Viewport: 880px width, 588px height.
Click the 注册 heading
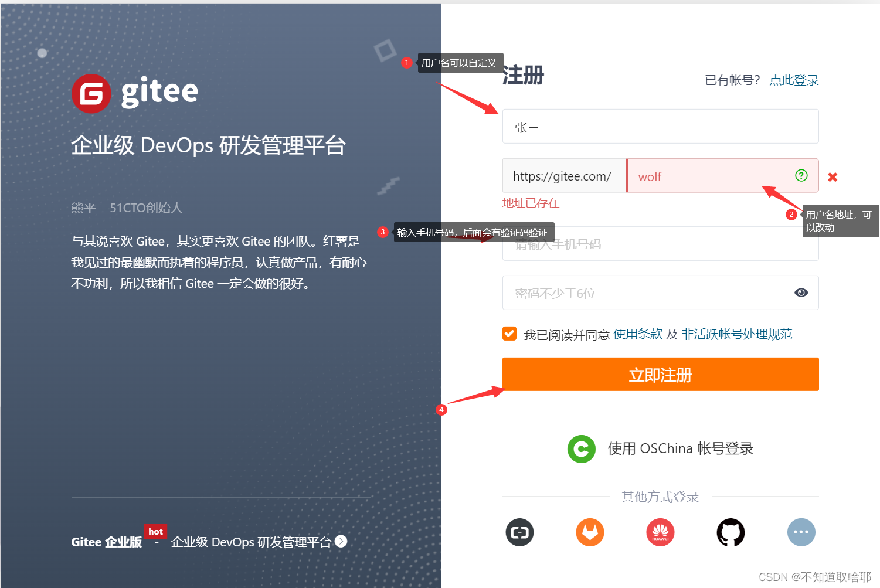524,76
